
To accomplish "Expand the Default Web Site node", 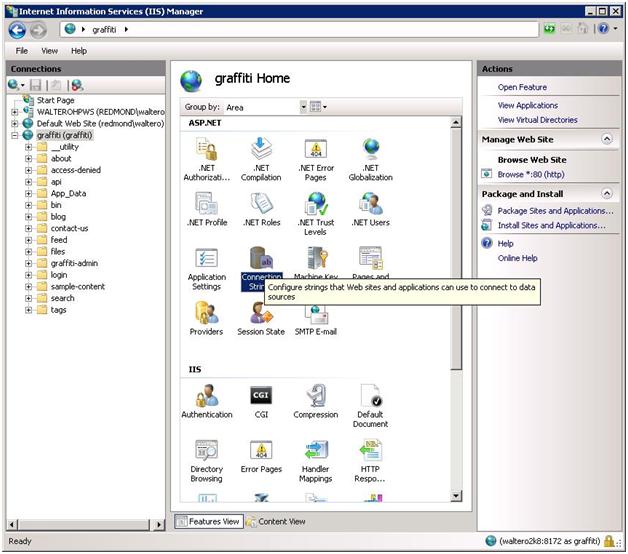I will 15,123.
